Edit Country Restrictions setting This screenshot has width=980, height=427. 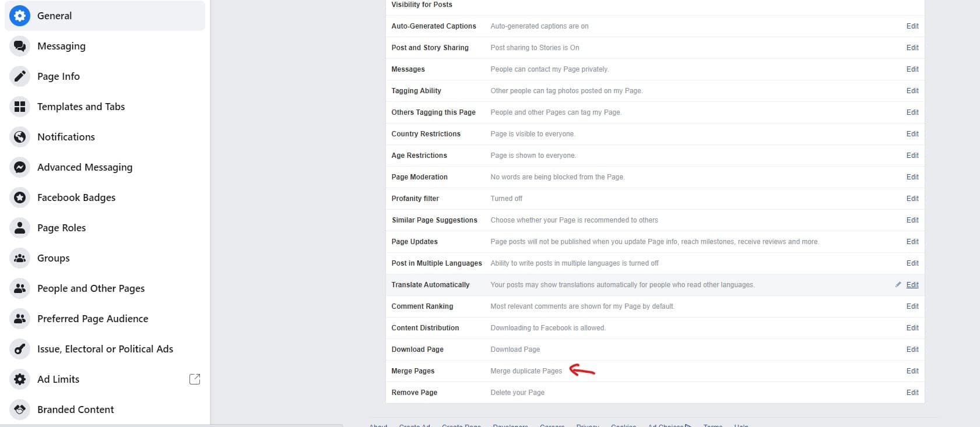[912, 134]
